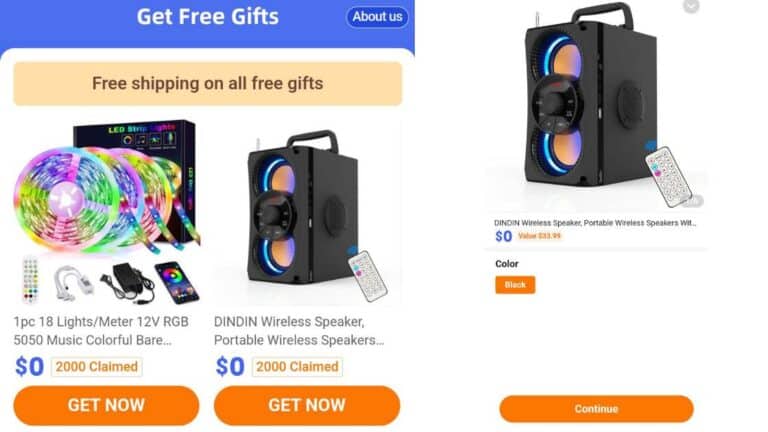Click the image counter badge on speaker photo
The image size is (768, 432).
click(x=691, y=201)
